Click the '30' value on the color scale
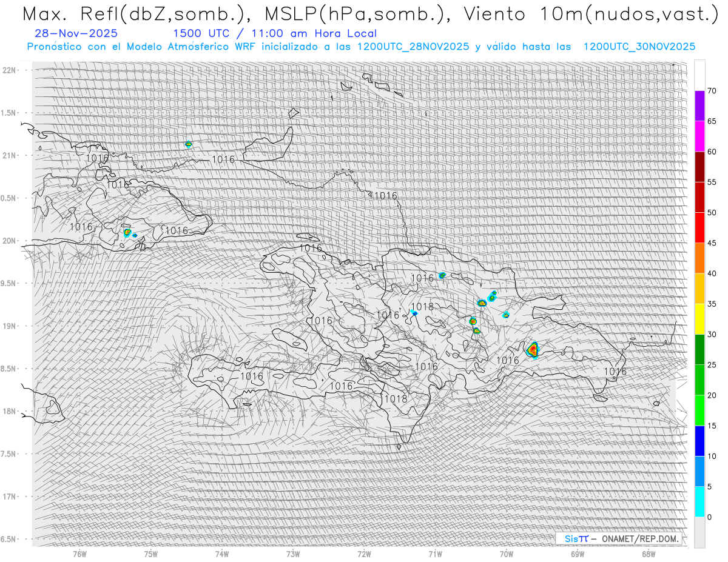 click(x=712, y=335)
